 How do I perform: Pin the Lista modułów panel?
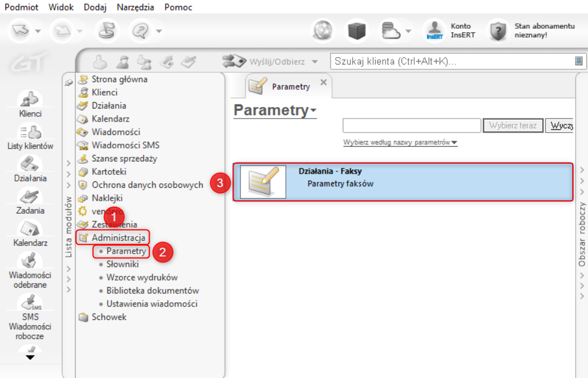69,83
